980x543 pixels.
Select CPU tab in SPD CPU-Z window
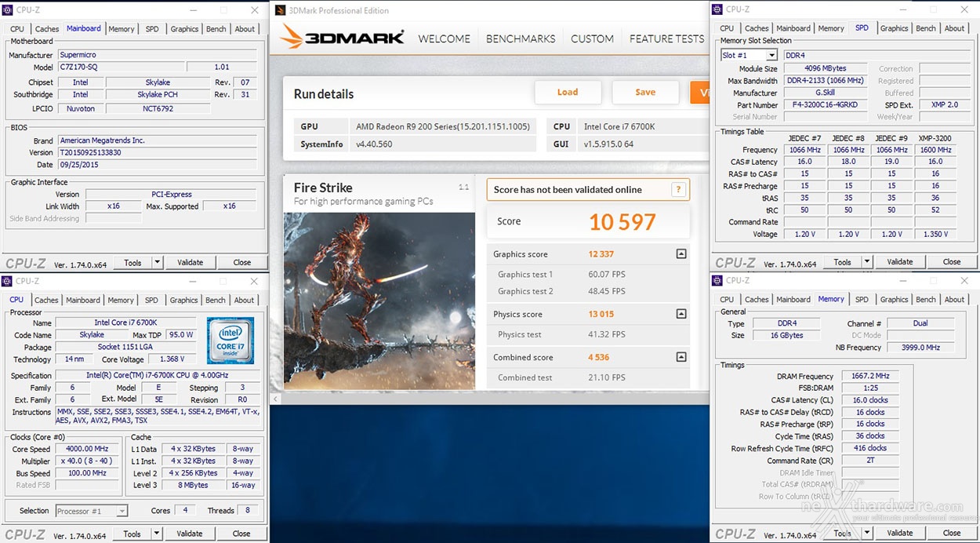(727, 28)
